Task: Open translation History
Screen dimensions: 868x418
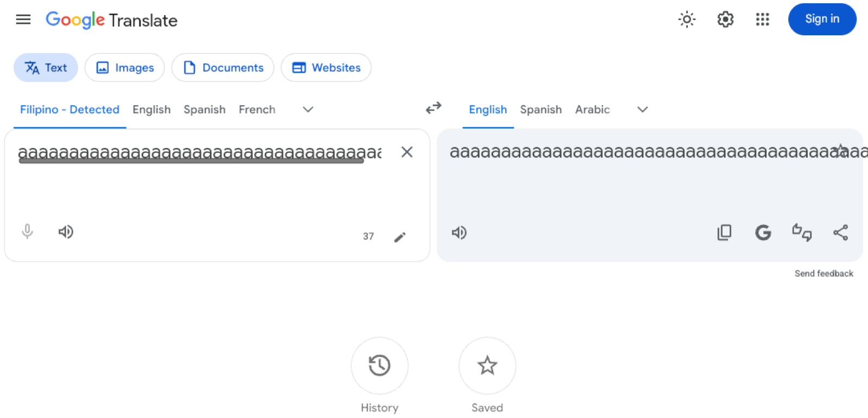Action: 379,365
